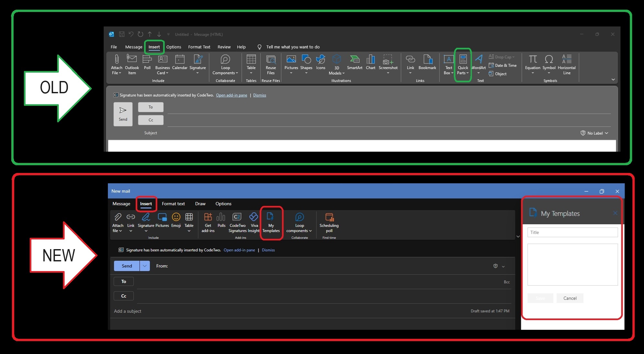Open Reuse Files in the old Outlook ribbon
Image resolution: width=644 pixels, height=354 pixels.
point(271,65)
